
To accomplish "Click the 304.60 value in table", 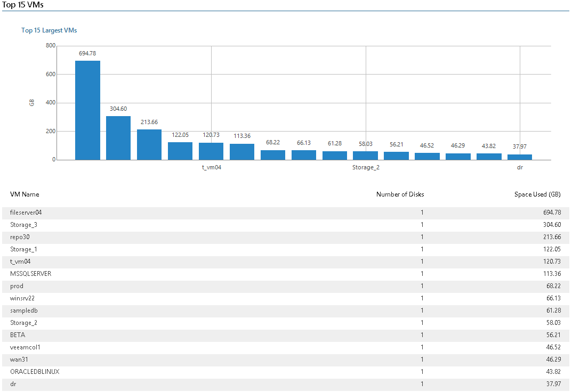I will coord(552,225).
